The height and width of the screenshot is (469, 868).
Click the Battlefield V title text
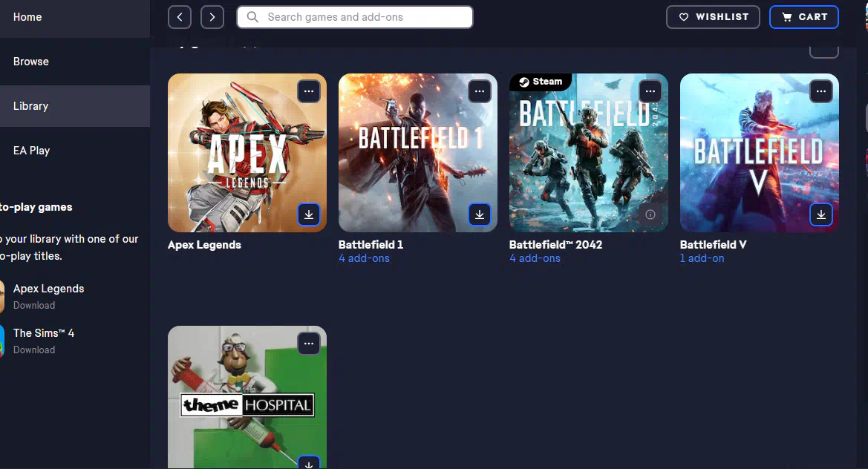(713, 244)
